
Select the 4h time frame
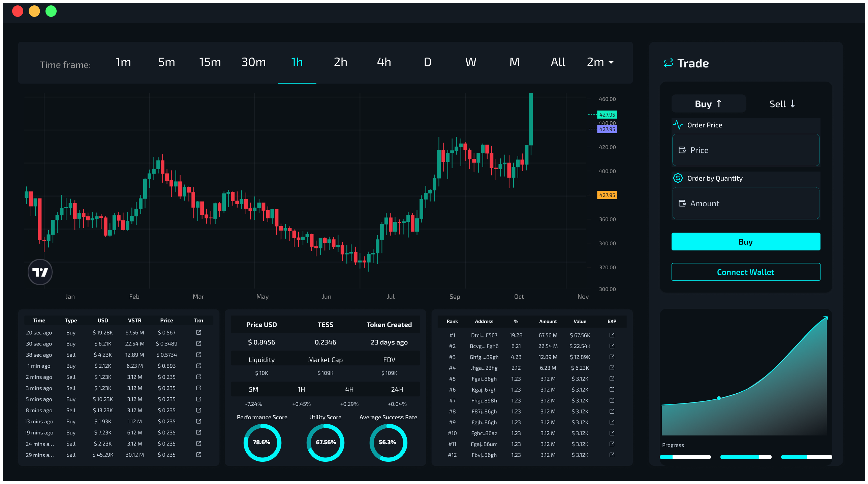[x=384, y=62]
